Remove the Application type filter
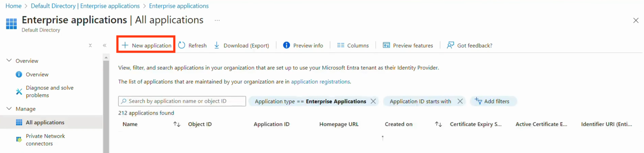 click(373, 101)
